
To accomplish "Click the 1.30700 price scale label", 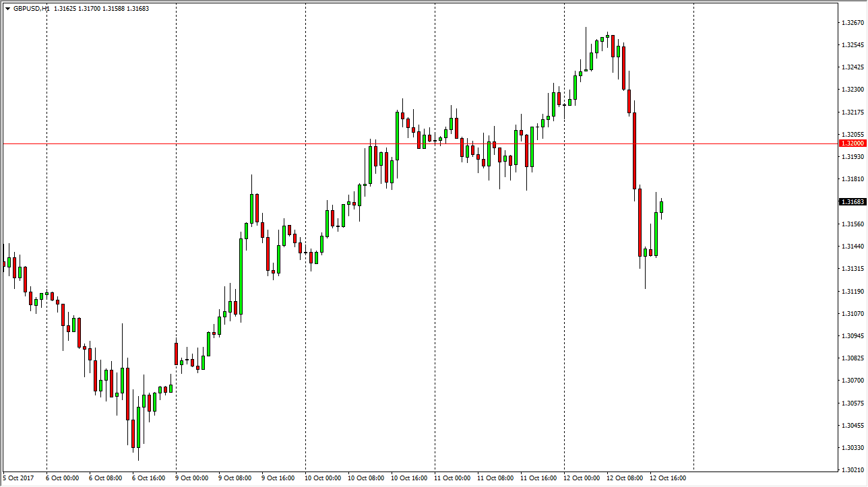I will tap(852, 381).
